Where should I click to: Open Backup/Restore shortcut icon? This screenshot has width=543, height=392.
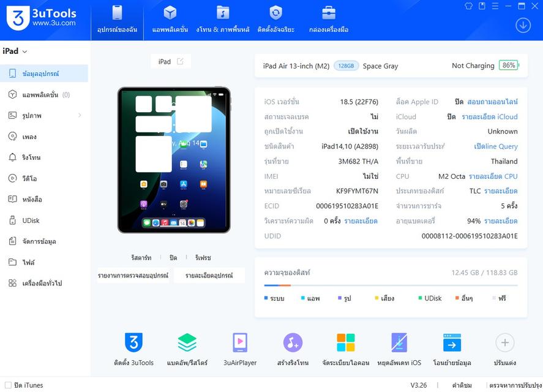pos(187,342)
